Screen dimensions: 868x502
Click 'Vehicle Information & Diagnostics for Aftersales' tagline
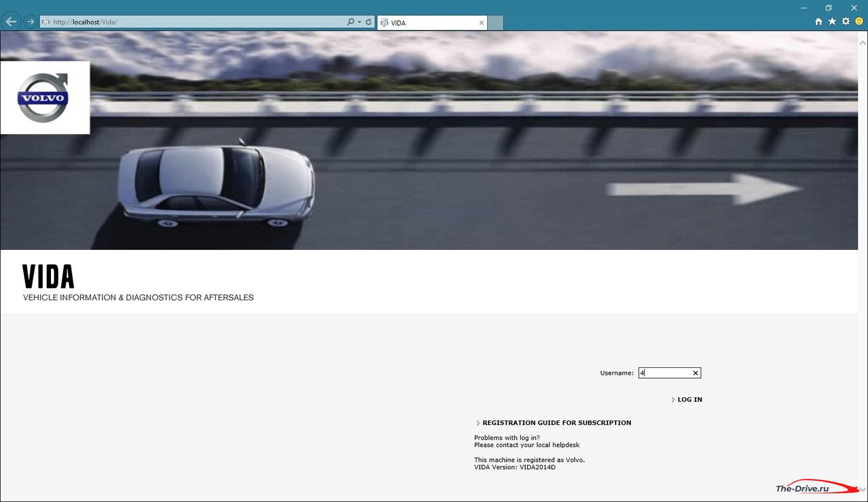[138, 297]
